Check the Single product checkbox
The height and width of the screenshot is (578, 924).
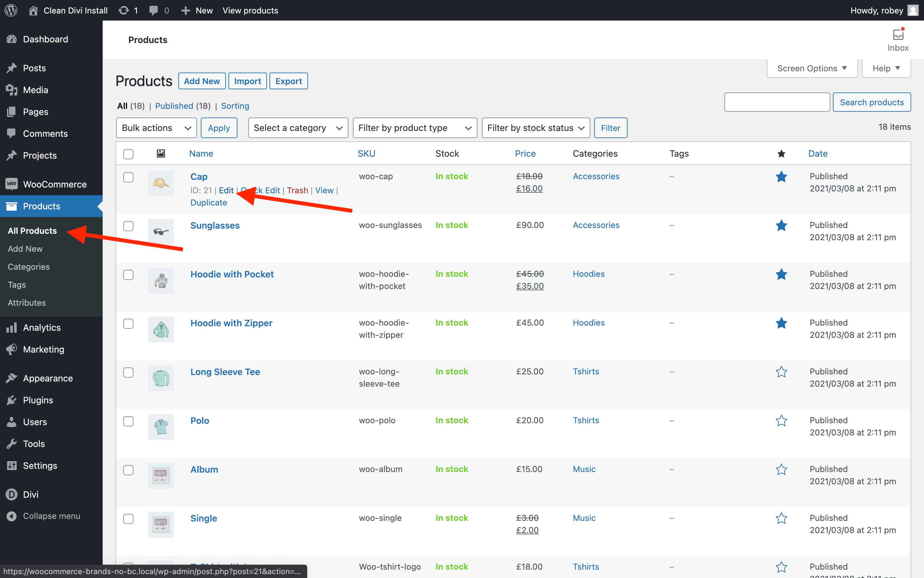coord(128,519)
